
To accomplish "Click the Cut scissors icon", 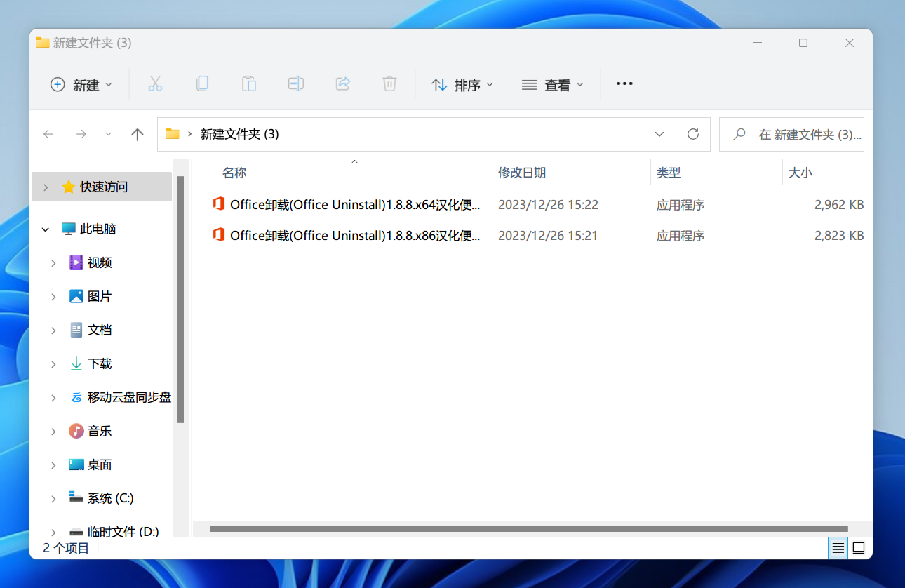I will 155,84.
